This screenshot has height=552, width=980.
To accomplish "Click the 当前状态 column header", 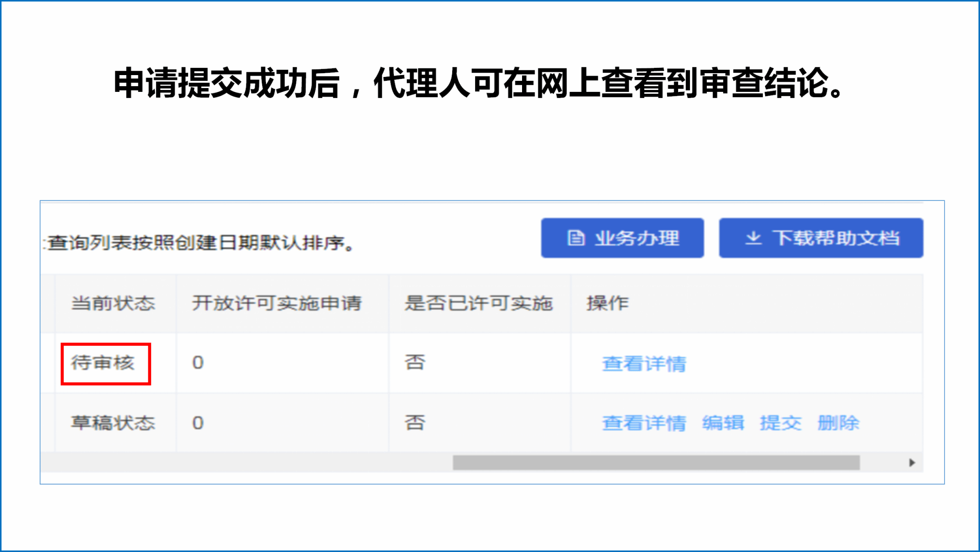I will [113, 303].
